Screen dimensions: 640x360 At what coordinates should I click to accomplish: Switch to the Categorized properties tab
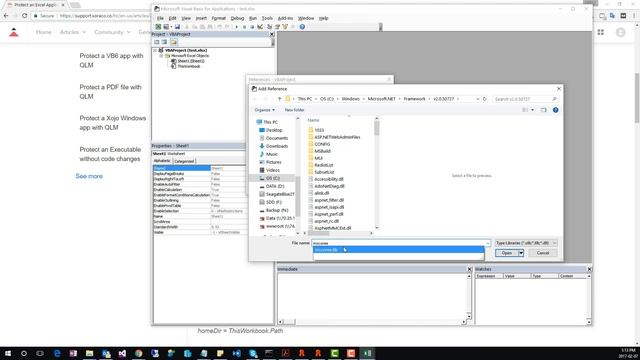pyautogui.click(x=184, y=161)
